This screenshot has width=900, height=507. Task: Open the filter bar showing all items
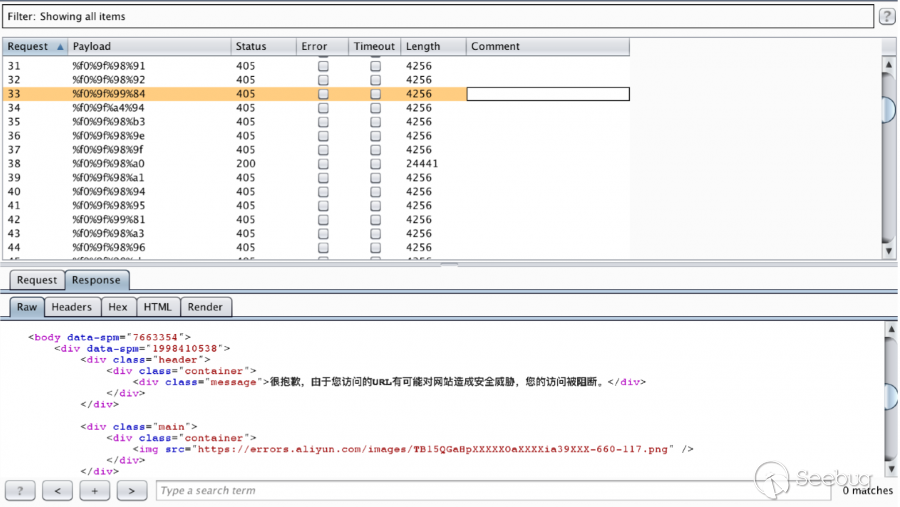[x=438, y=17]
